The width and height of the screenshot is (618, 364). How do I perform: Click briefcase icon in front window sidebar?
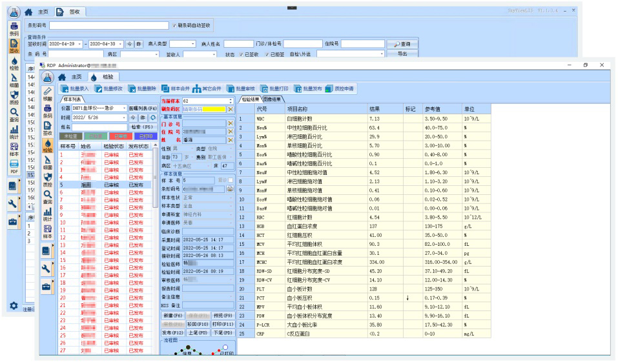[x=46, y=287]
